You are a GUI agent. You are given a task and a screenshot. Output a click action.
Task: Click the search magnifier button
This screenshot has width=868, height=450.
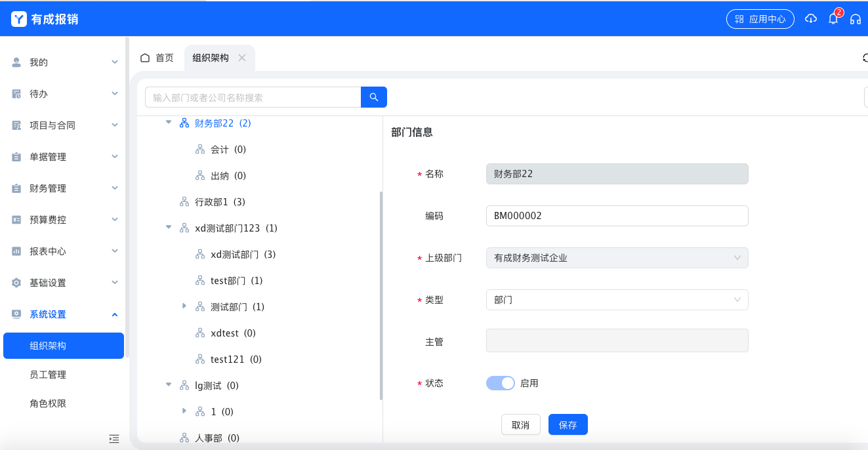coord(374,97)
